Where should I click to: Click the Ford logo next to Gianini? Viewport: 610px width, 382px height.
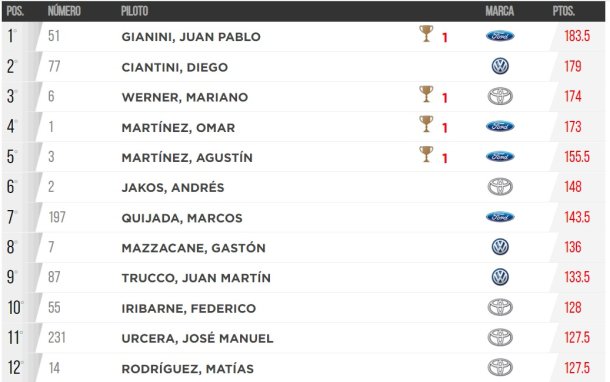click(x=500, y=36)
